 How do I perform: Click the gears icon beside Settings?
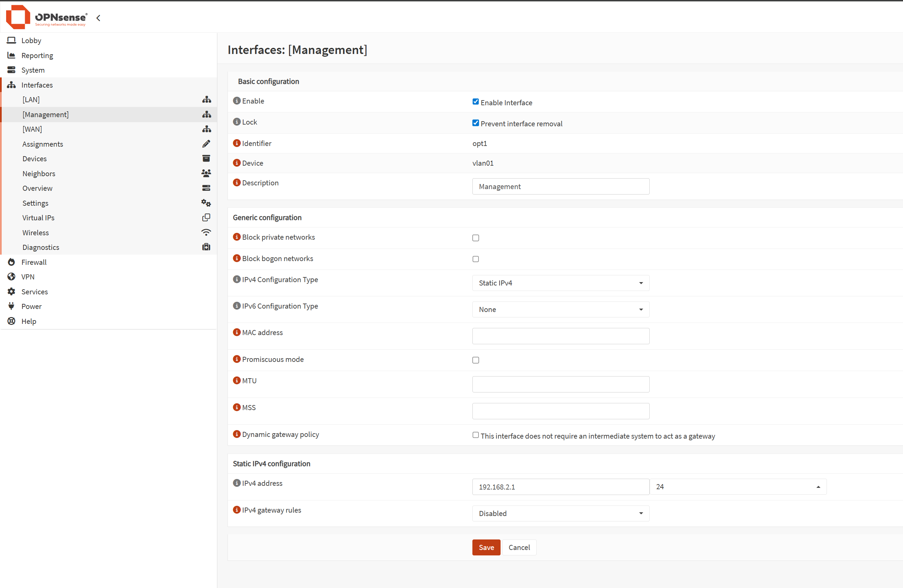tap(206, 203)
